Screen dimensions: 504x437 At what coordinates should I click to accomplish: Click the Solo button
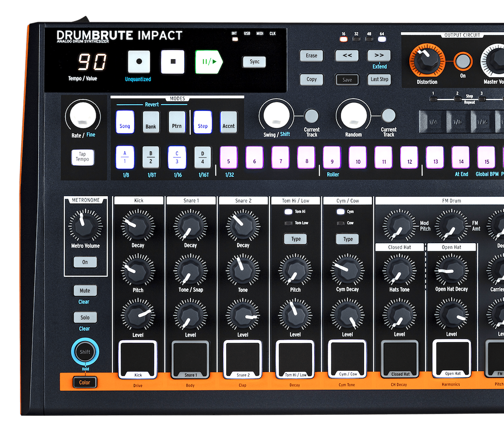85,317
